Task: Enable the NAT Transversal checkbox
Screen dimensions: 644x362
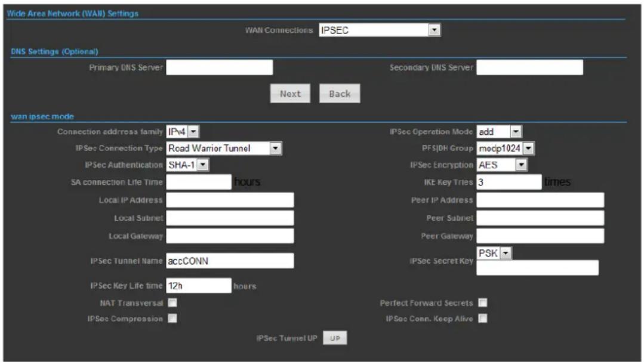Action: coord(172,303)
